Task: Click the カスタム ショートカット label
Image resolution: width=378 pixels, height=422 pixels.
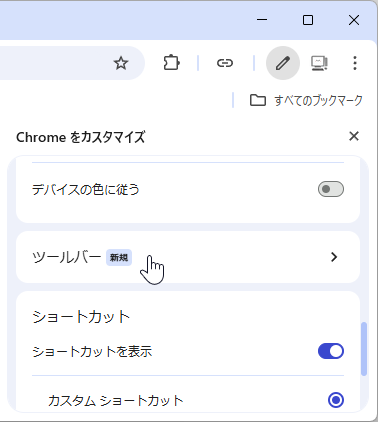Action: coord(116,400)
